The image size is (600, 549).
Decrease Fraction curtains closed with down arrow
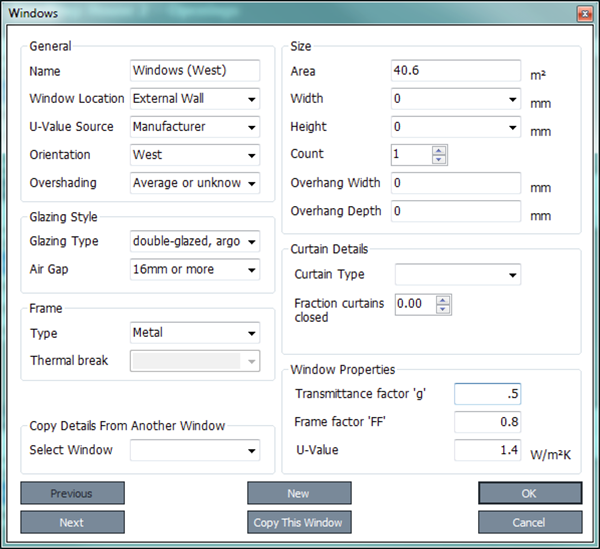(443, 309)
